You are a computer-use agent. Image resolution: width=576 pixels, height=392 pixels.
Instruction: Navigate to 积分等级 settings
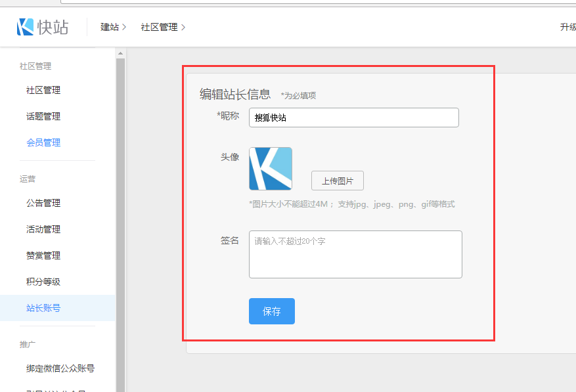[x=43, y=282]
